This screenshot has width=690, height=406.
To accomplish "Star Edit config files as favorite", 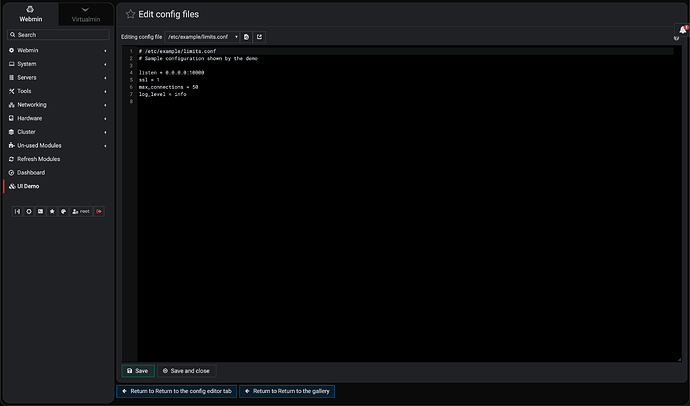I will (x=130, y=14).
